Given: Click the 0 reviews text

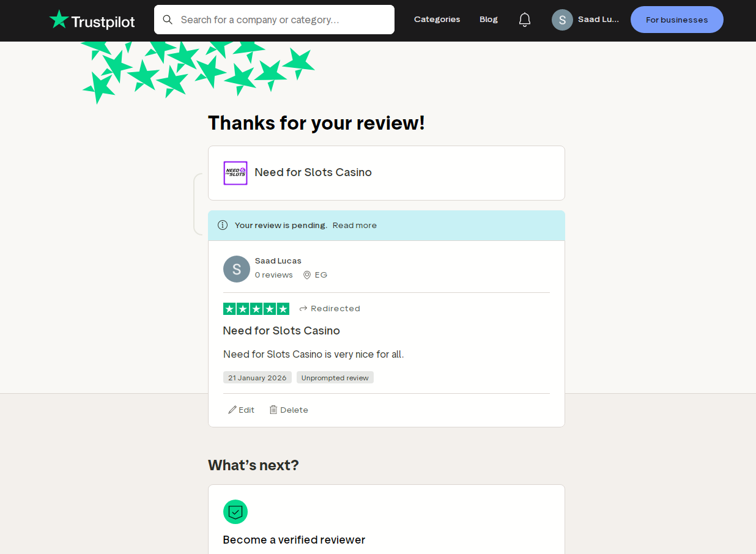Looking at the screenshot, I should tap(274, 275).
